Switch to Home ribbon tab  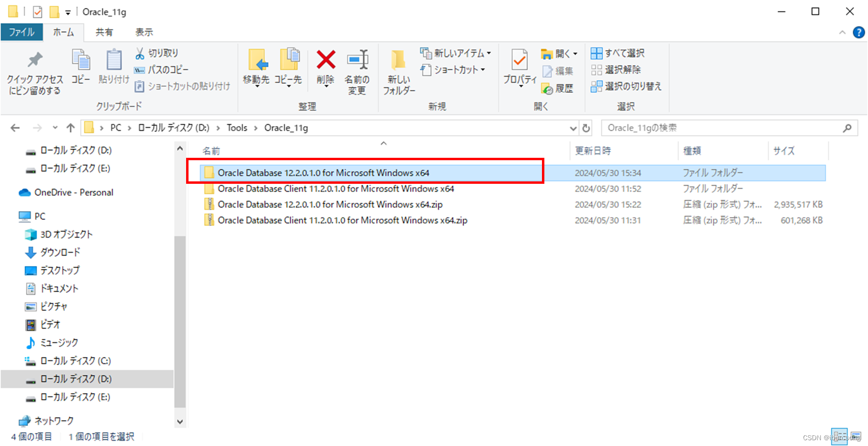coord(63,32)
